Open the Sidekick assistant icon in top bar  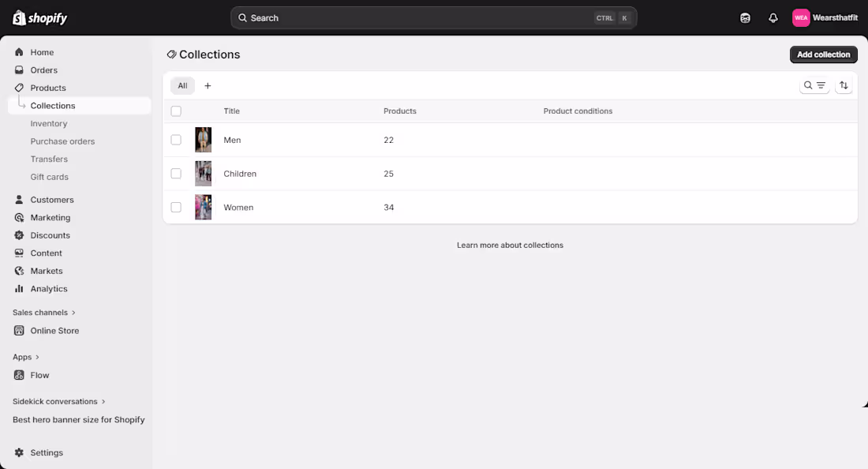(744, 17)
